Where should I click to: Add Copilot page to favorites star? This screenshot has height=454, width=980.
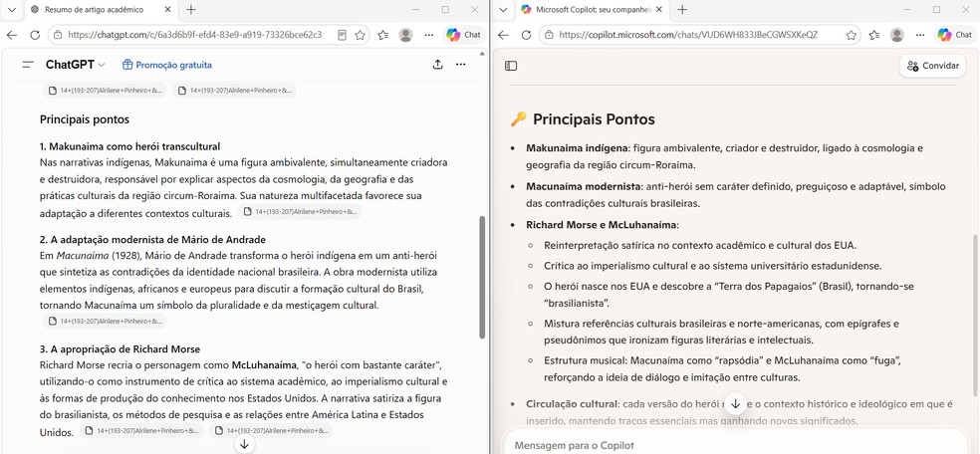point(852,35)
